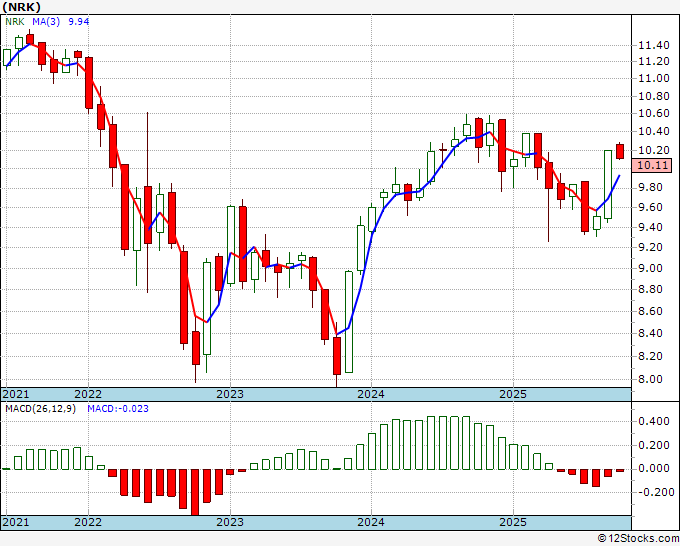Click the 10.60 price axis label

click(x=654, y=114)
